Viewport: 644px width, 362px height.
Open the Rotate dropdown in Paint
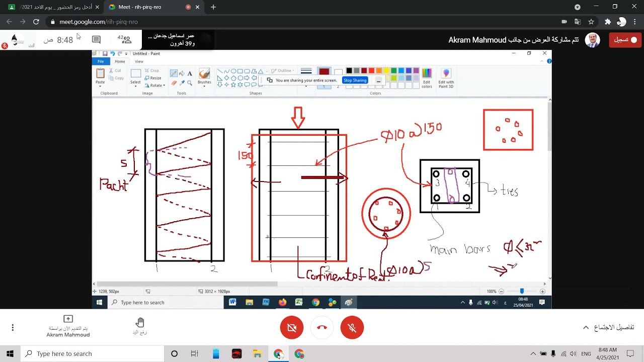pos(155,85)
